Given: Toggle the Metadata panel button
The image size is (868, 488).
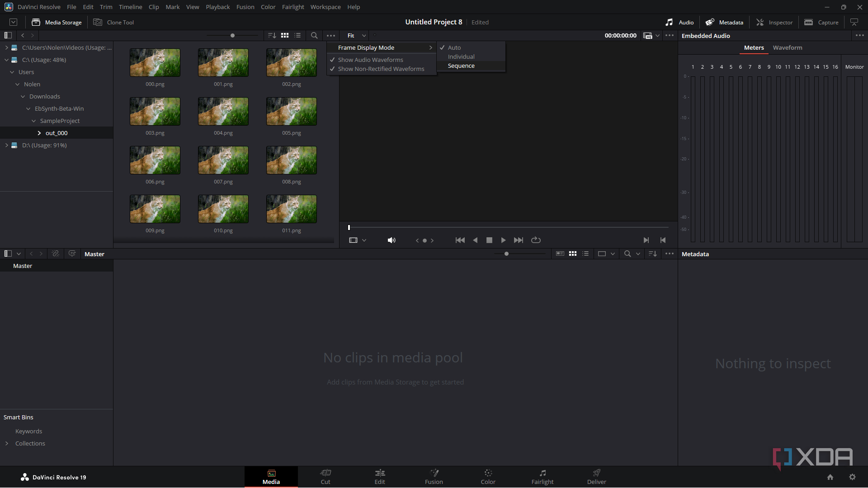Looking at the screenshot, I should (725, 22).
